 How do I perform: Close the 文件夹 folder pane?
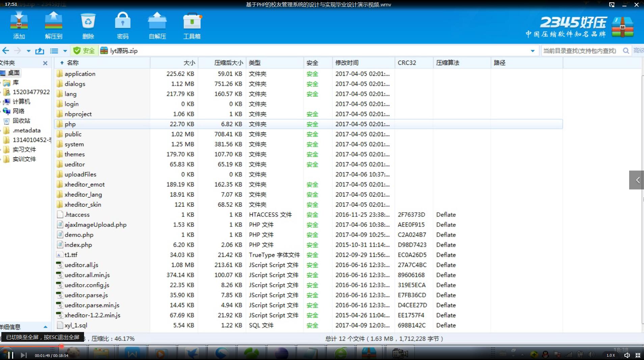[x=45, y=63]
